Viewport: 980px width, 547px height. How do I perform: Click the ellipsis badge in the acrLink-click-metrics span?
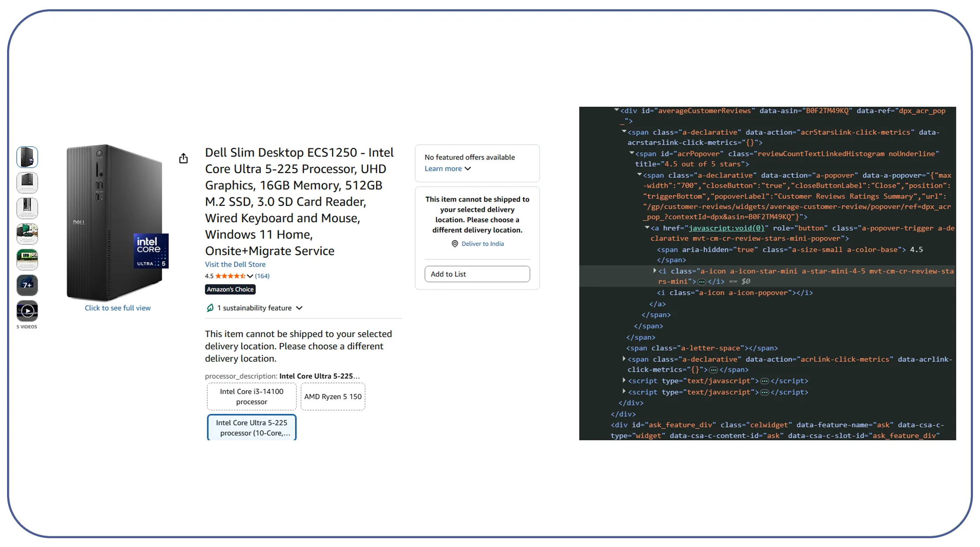pos(713,370)
